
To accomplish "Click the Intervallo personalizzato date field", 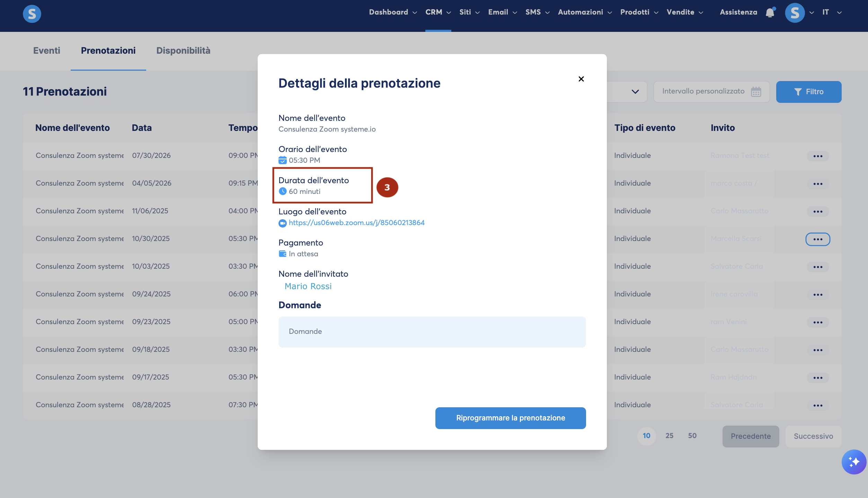I will coord(711,92).
